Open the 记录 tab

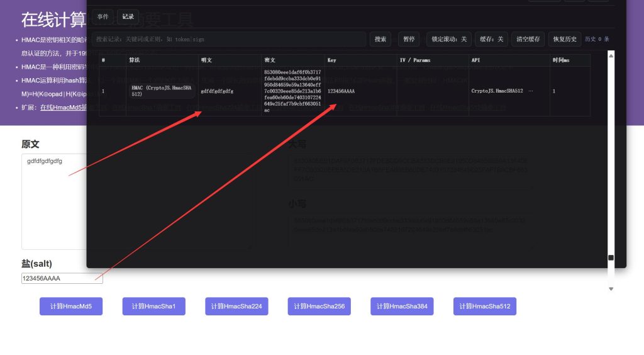[x=128, y=17]
